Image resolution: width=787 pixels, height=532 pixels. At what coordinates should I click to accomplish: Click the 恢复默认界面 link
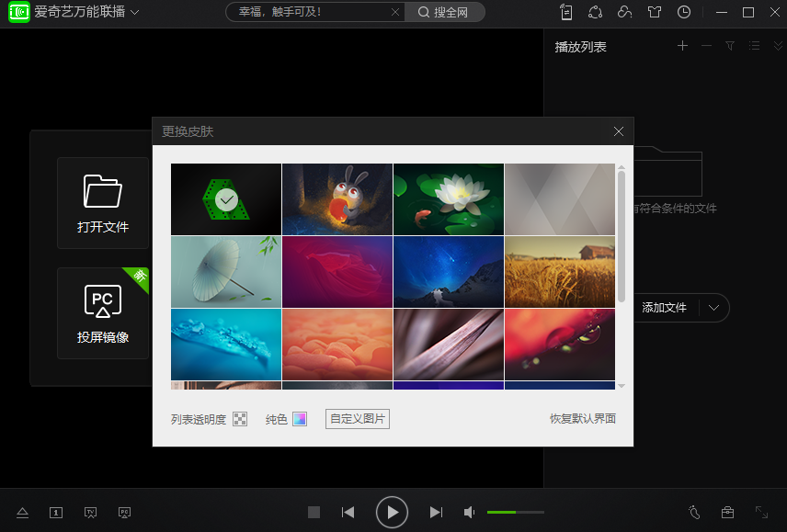582,419
